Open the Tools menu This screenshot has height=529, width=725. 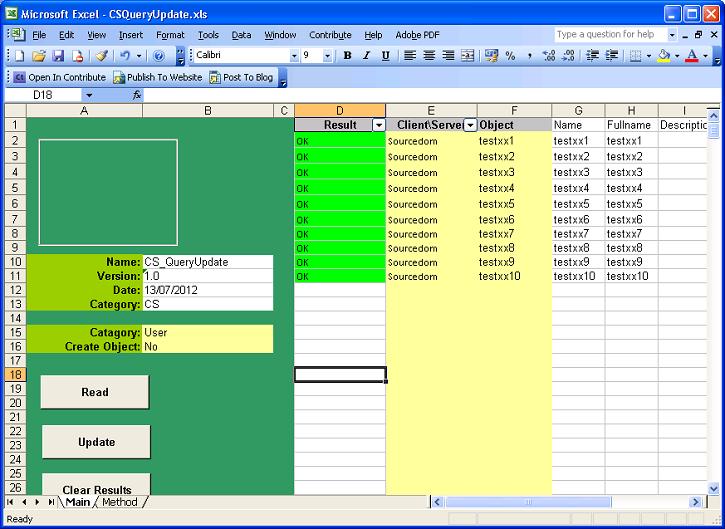pyautogui.click(x=208, y=35)
